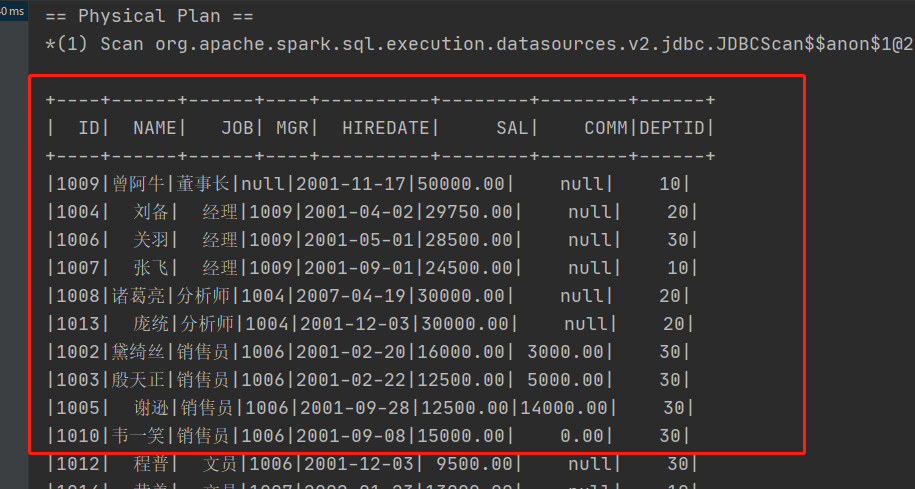Click hire date 2001-12-03 in 庞统 row
Viewport: 915px width, 489px height.
click(x=355, y=324)
